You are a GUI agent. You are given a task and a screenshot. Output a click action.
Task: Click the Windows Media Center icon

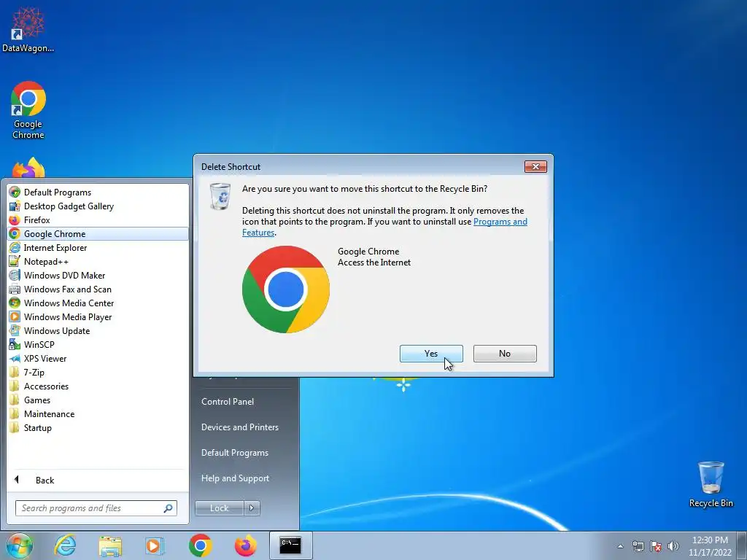pos(15,303)
